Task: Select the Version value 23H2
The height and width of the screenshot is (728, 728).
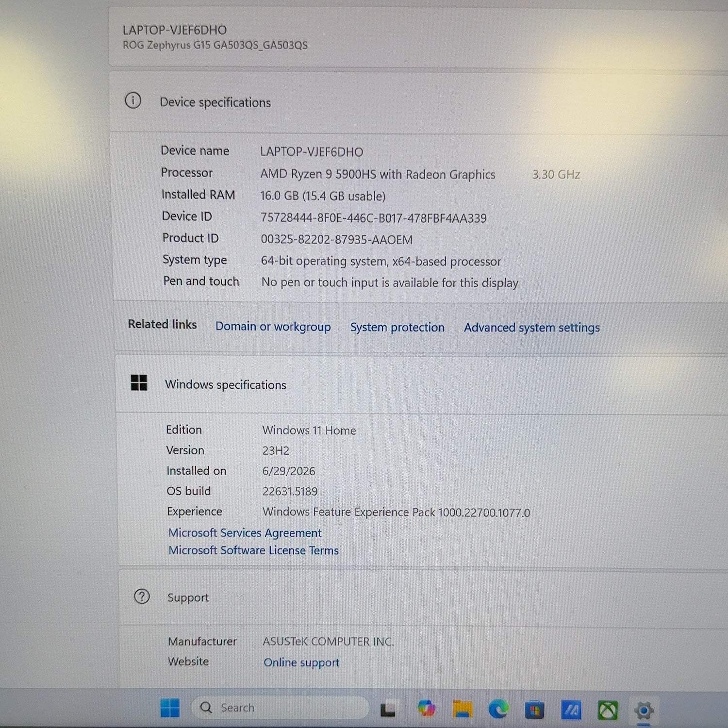Action: [x=276, y=451]
